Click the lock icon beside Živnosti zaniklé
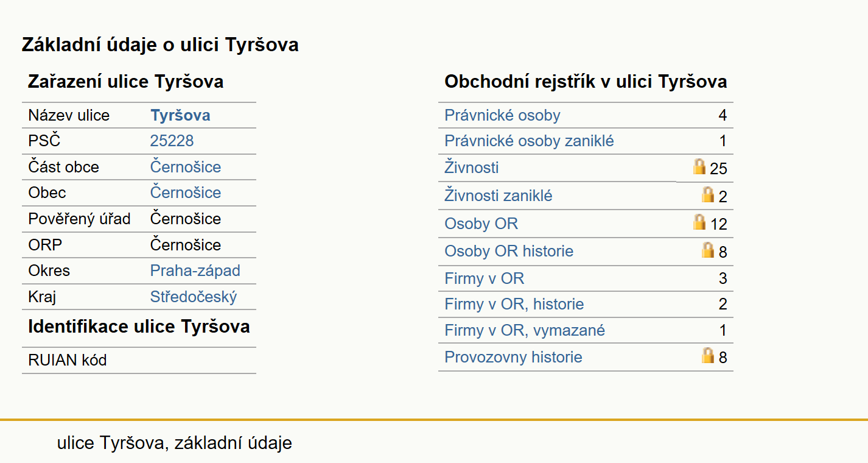Viewport: 868px width, 463px height. pyautogui.click(x=708, y=194)
